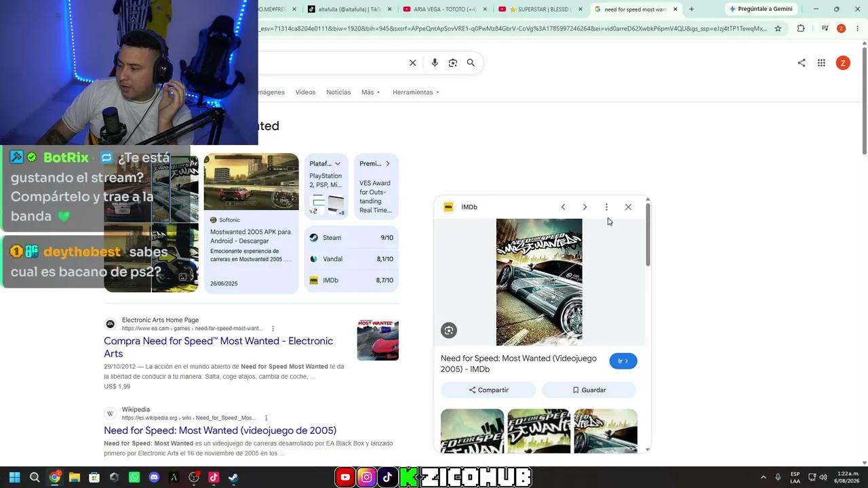Open the Google apps grid
The image size is (868, 488).
point(821,63)
